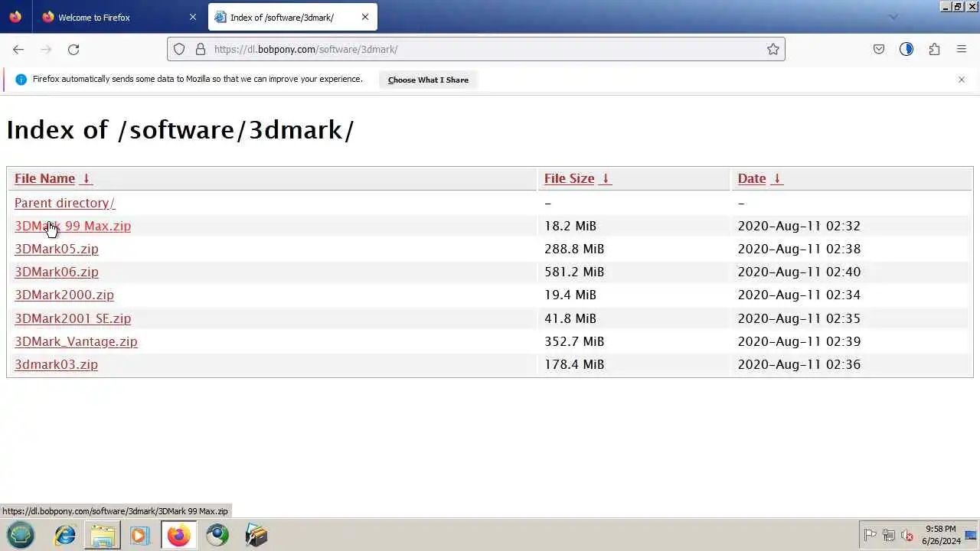Open the list all tabs chevron
The width and height of the screenshot is (980, 551).
(893, 17)
